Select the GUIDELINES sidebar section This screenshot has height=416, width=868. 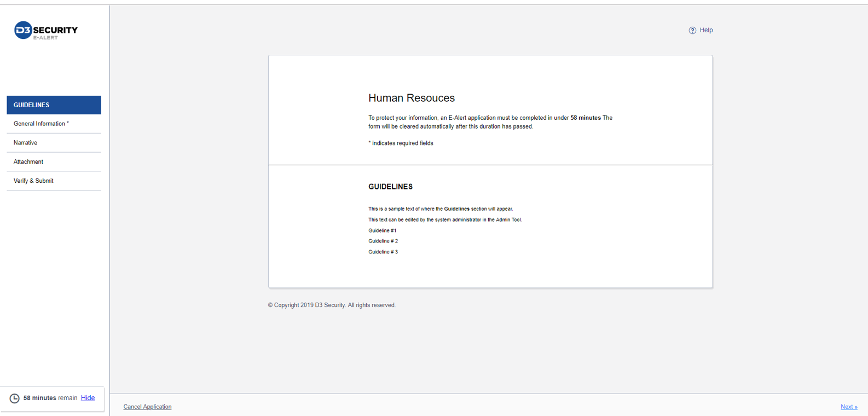[54, 105]
